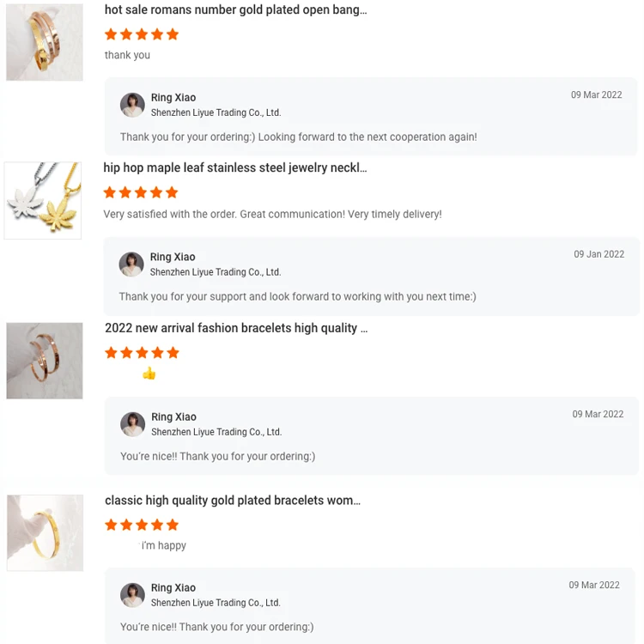Open '2022 new arrival fashion bracelets' title
644x644 pixels.
coord(236,328)
